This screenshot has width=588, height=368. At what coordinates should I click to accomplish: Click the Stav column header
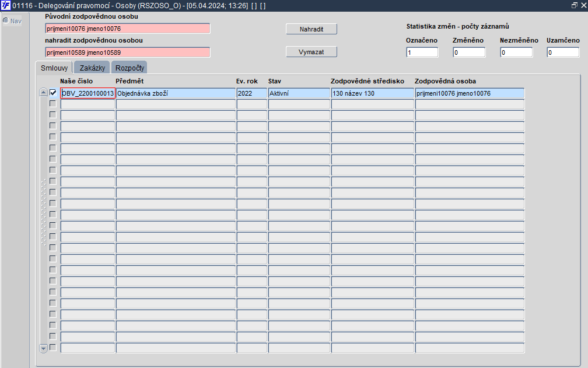tap(275, 81)
